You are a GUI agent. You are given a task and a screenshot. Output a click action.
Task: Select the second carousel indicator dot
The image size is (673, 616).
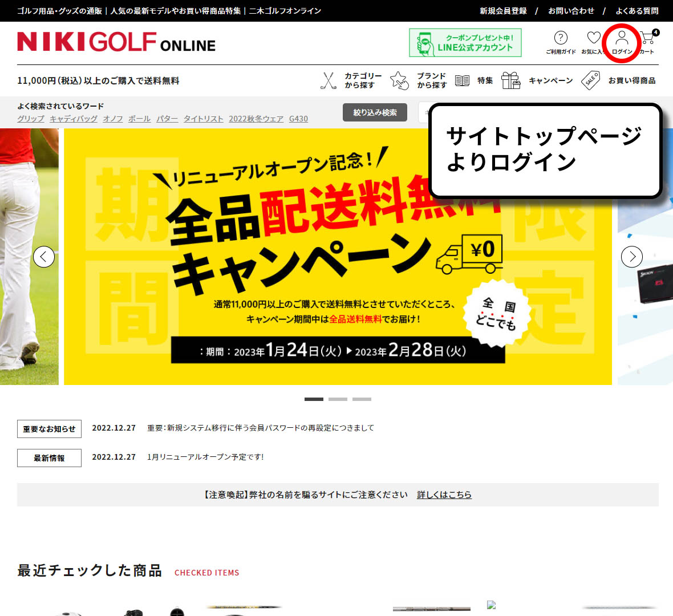[x=338, y=399]
